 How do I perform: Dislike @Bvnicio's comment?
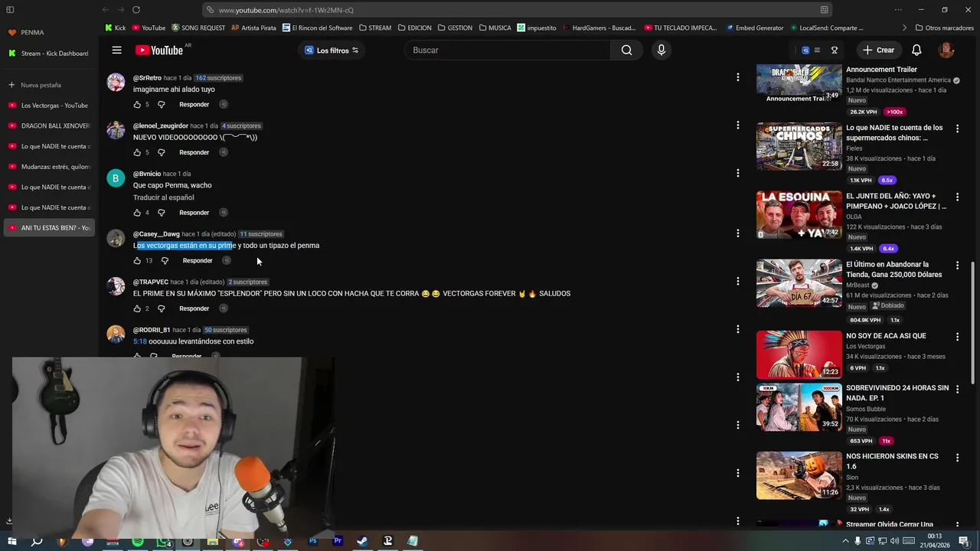pos(161,213)
